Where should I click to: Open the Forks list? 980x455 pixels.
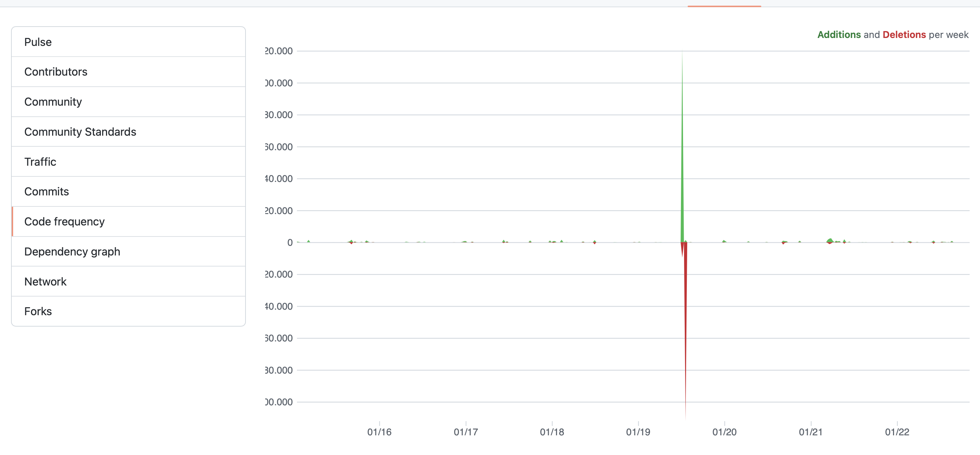pyautogui.click(x=128, y=311)
